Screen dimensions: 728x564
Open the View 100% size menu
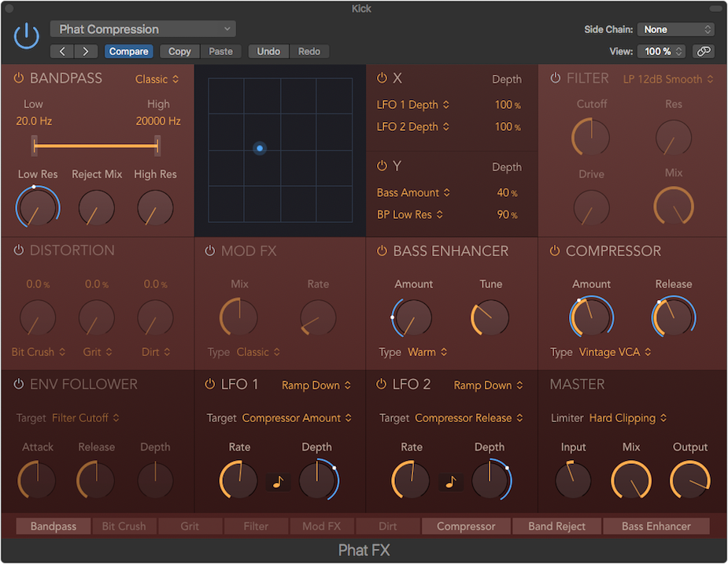coord(662,51)
